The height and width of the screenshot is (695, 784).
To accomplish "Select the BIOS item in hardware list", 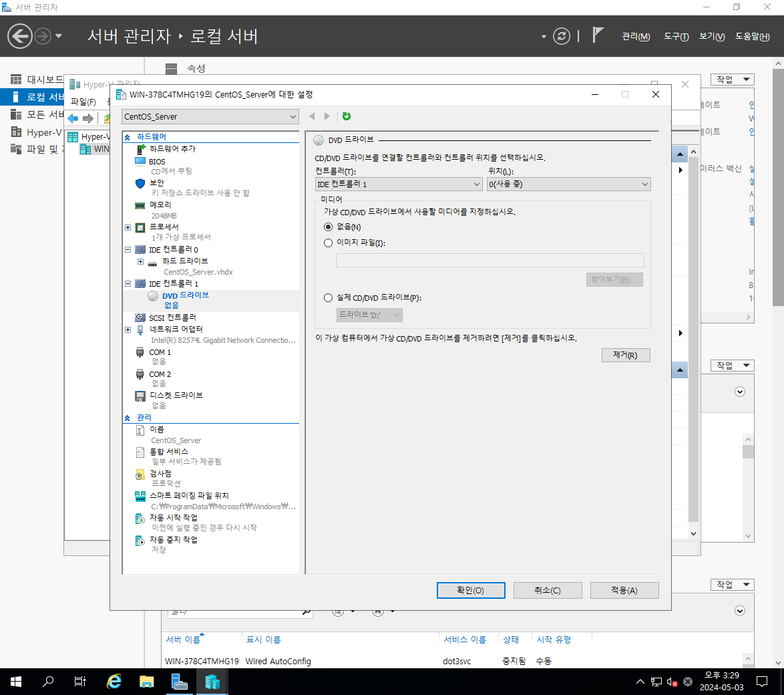I will [156, 162].
